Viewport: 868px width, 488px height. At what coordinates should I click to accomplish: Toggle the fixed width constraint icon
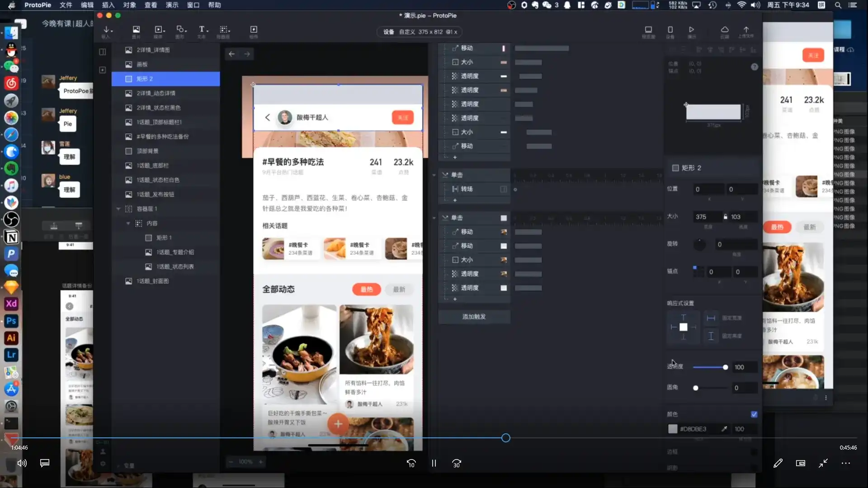tap(711, 319)
